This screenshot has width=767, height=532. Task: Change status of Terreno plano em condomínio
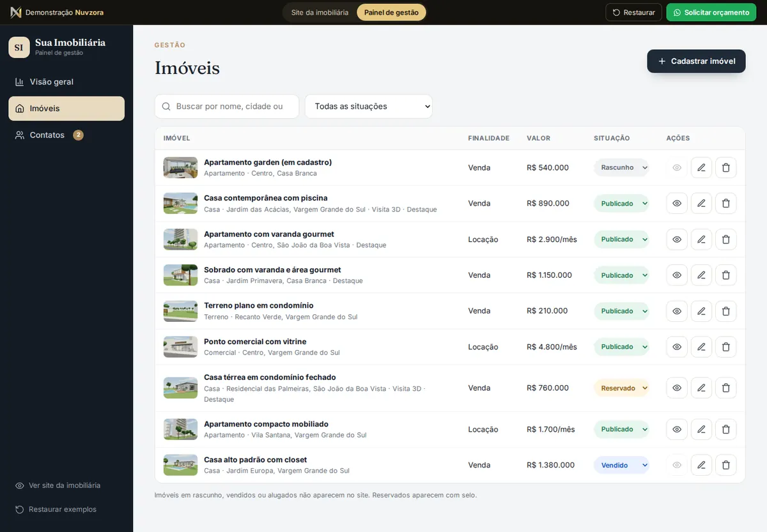pos(621,311)
